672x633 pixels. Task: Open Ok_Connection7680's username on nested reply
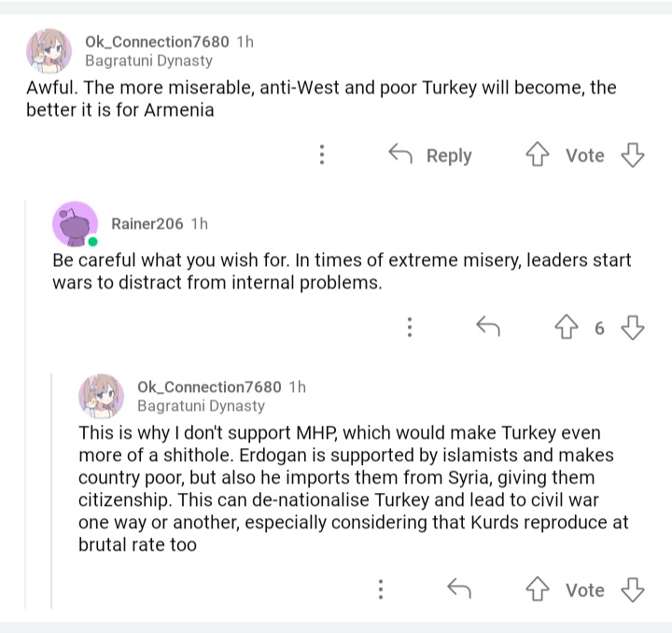click(209, 387)
